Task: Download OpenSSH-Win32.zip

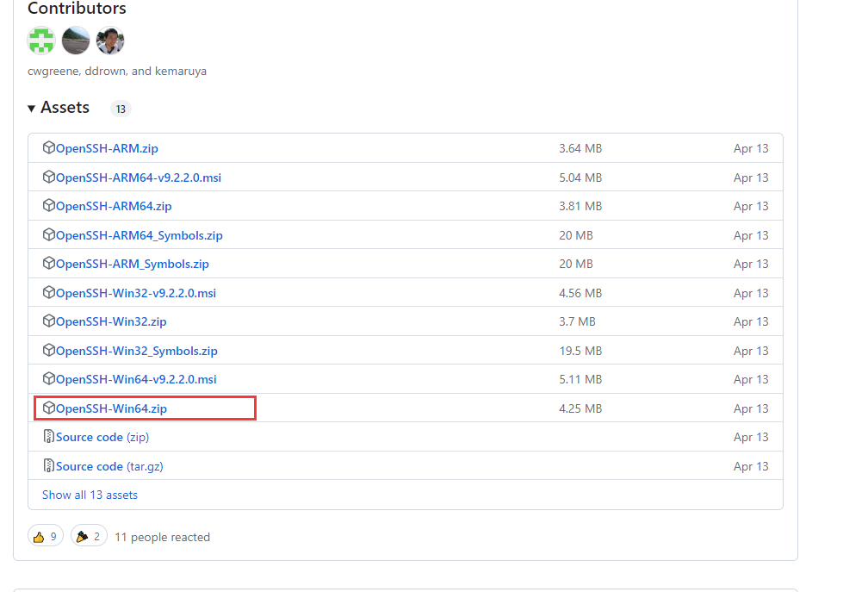Action: (111, 321)
